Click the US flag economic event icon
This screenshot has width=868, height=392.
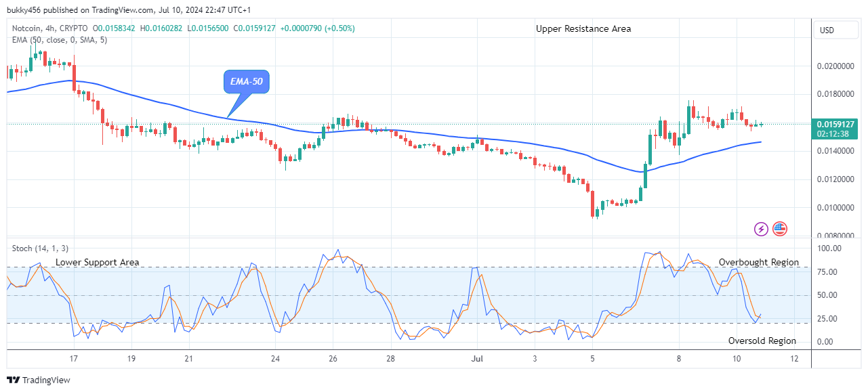[780, 229]
